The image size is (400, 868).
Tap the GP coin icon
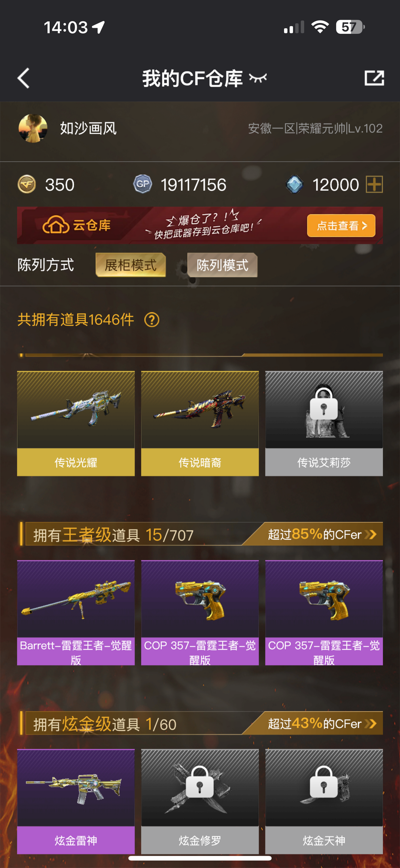click(x=143, y=184)
